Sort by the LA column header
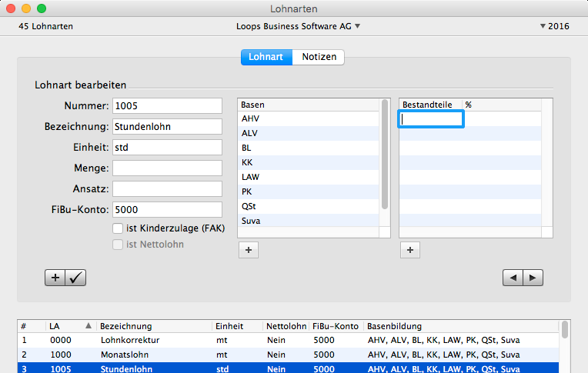Viewport: 588px width, 373px height. tap(69, 326)
